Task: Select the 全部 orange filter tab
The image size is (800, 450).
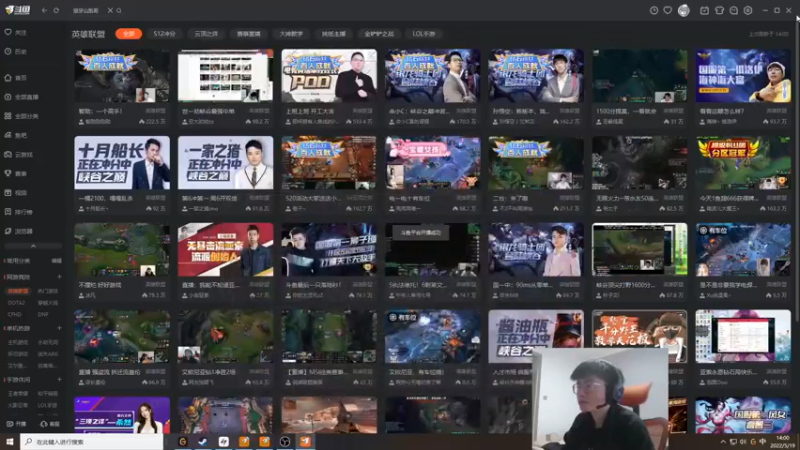Action: click(x=129, y=34)
